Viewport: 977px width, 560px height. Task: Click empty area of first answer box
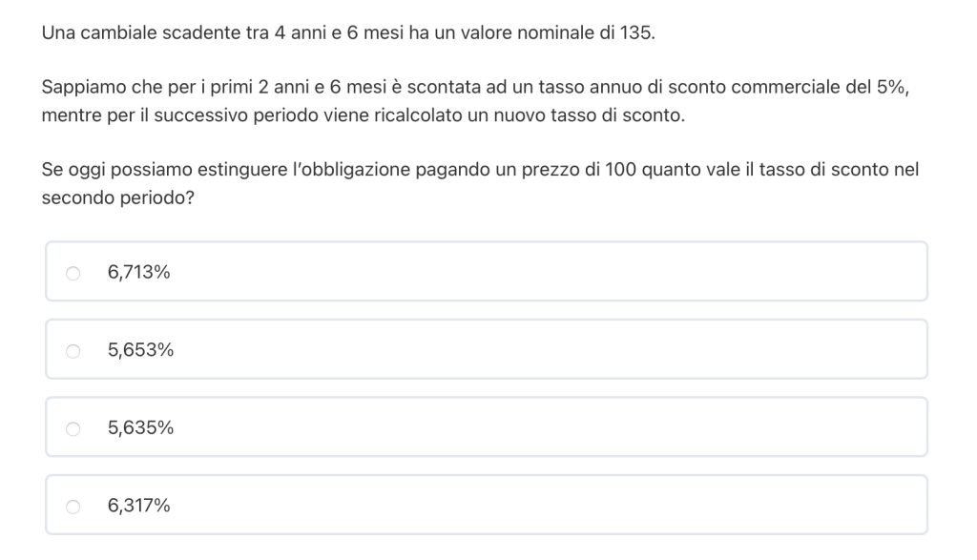coord(572,273)
